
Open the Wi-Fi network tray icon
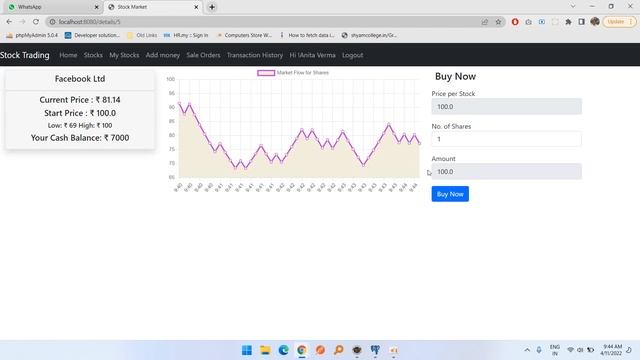[571, 350]
